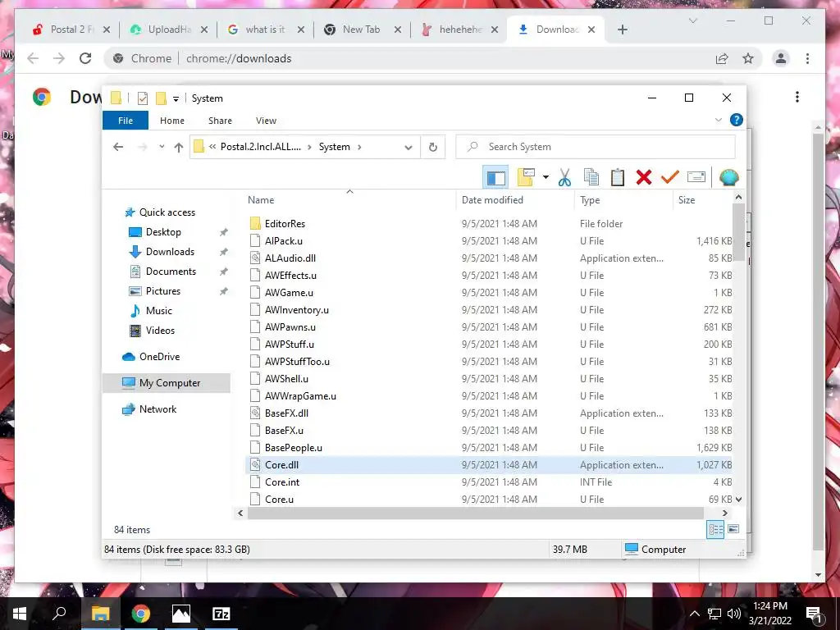Expand breadcrumb chevron after System
Image resolution: width=840 pixels, height=630 pixels.
coord(359,147)
